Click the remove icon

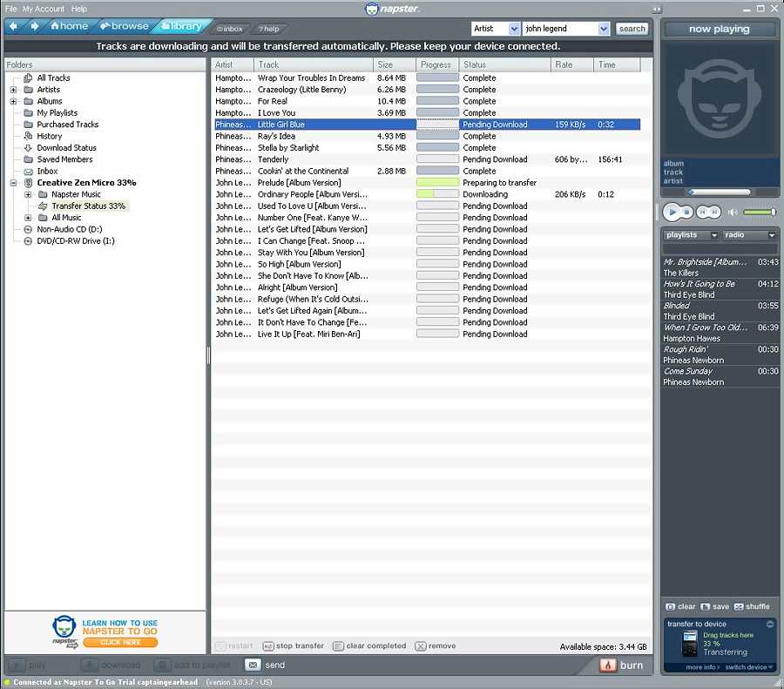coord(421,646)
